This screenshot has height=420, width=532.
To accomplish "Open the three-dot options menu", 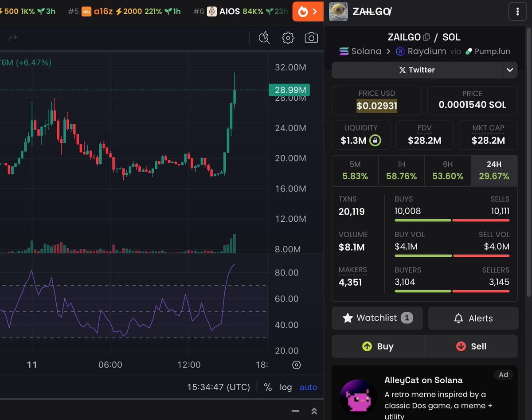I will click(517, 12).
